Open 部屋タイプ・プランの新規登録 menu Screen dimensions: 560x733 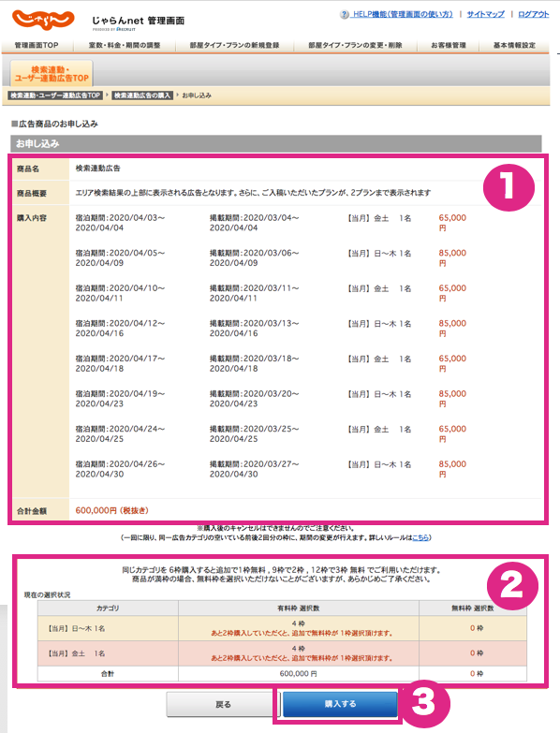pos(234,45)
